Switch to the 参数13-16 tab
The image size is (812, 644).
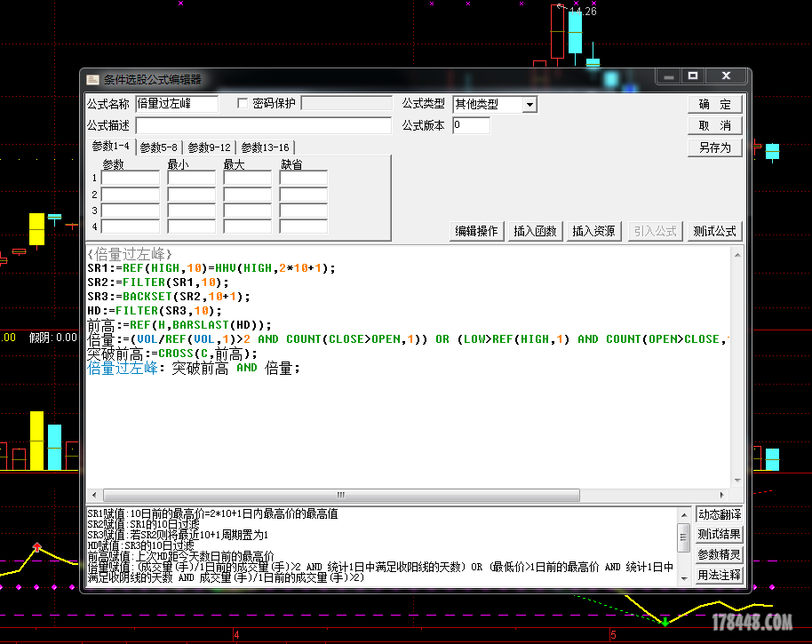point(265,147)
